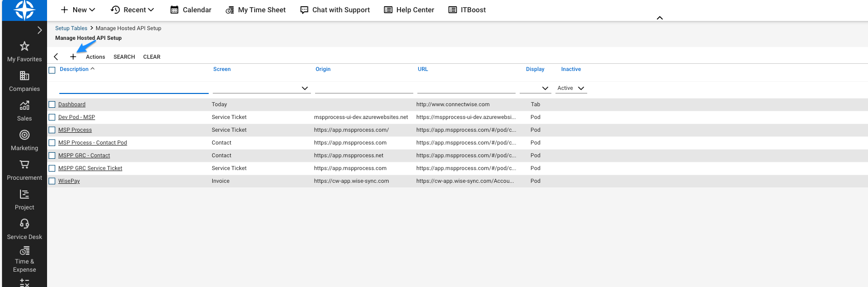This screenshot has width=868, height=287.
Task: Click the Description filter input field
Action: (x=134, y=88)
